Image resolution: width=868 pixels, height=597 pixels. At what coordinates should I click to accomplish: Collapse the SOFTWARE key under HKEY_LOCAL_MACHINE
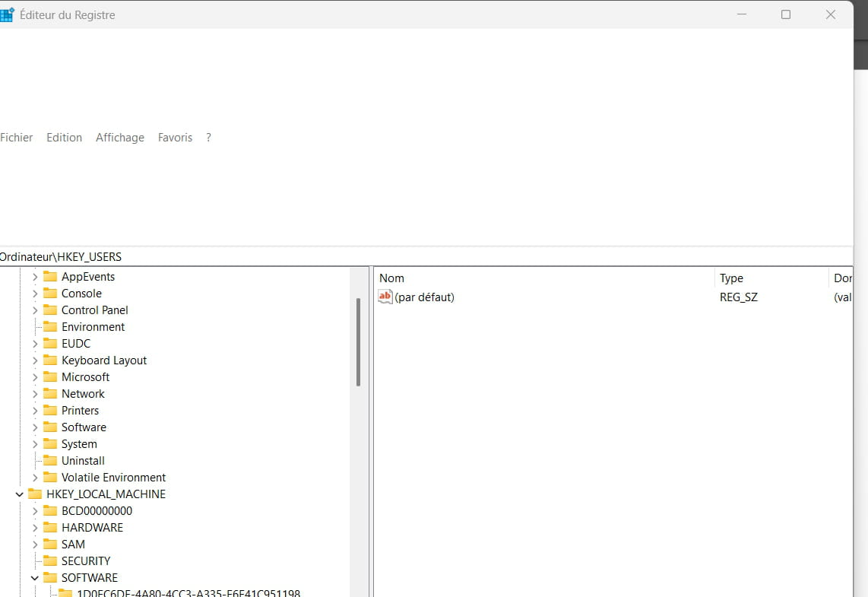[x=35, y=578]
